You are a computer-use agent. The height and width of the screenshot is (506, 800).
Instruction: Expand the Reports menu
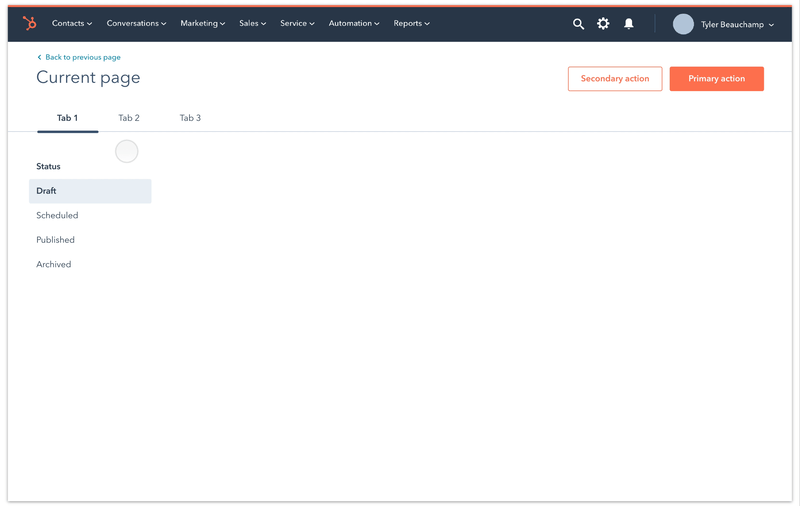[x=411, y=23]
